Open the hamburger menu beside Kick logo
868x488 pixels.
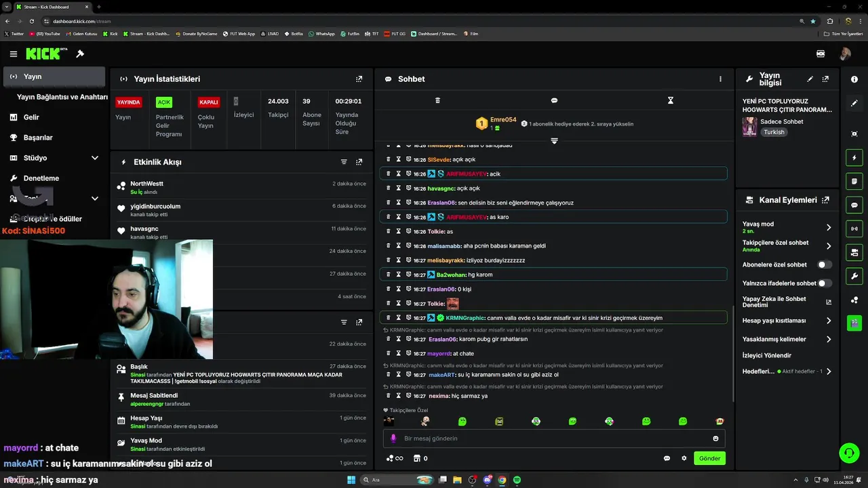coord(13,54)
